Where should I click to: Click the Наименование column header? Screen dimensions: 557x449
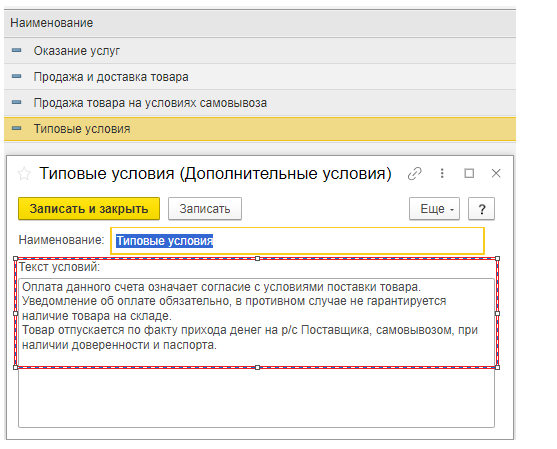coord(260,23)
